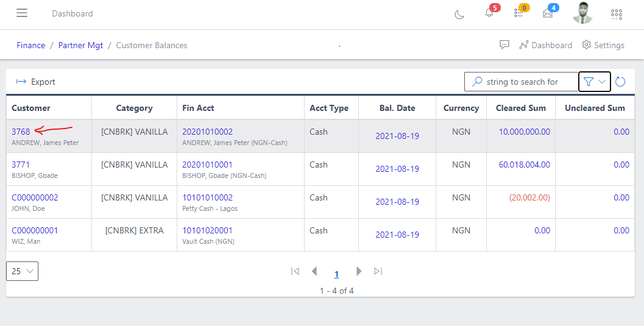Image resolution: width=644 pixels, height=326 pixels.
Task: Sort by Cleared Sum column header
Action: (520, 108)
